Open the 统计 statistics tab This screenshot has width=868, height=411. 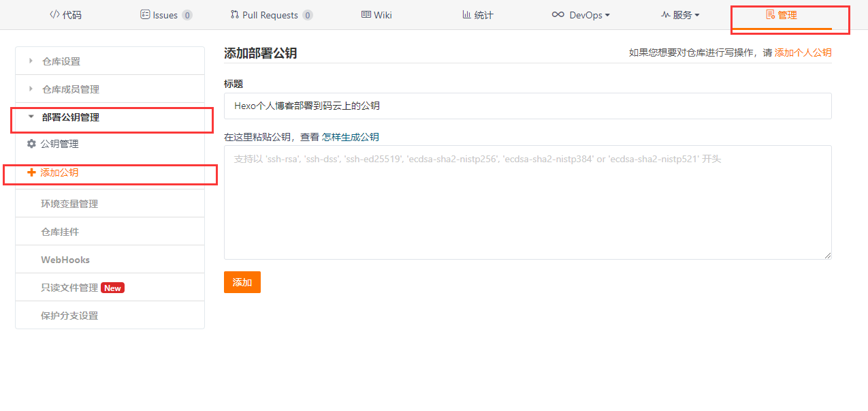tap(477, 15)
